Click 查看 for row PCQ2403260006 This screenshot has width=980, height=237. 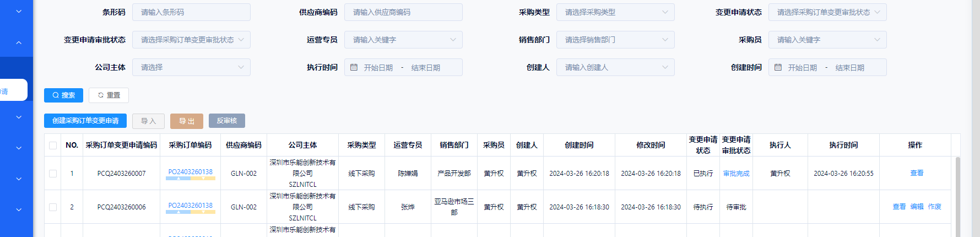pyautogui.click(x=899, y=207)
